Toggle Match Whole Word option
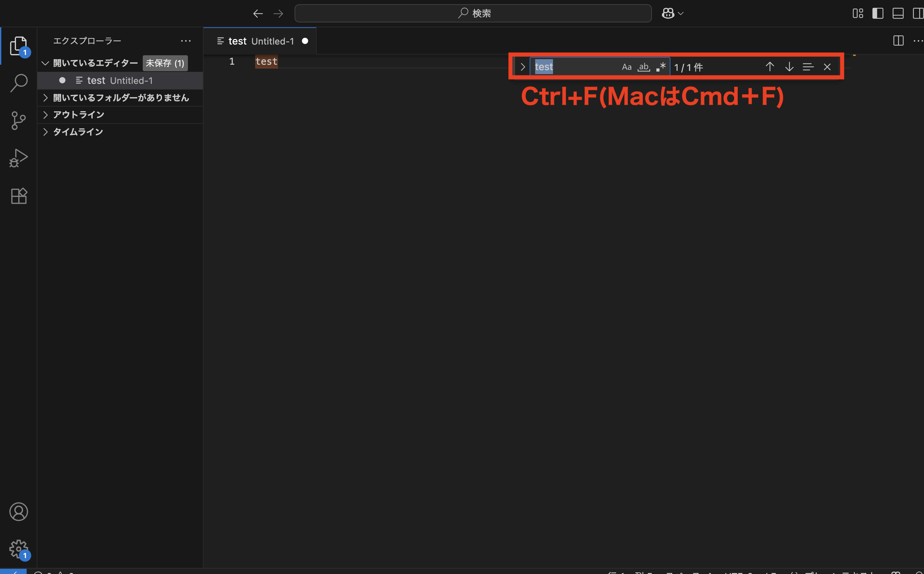This screenshot has height=574, width=924. (x=643, y=67)
